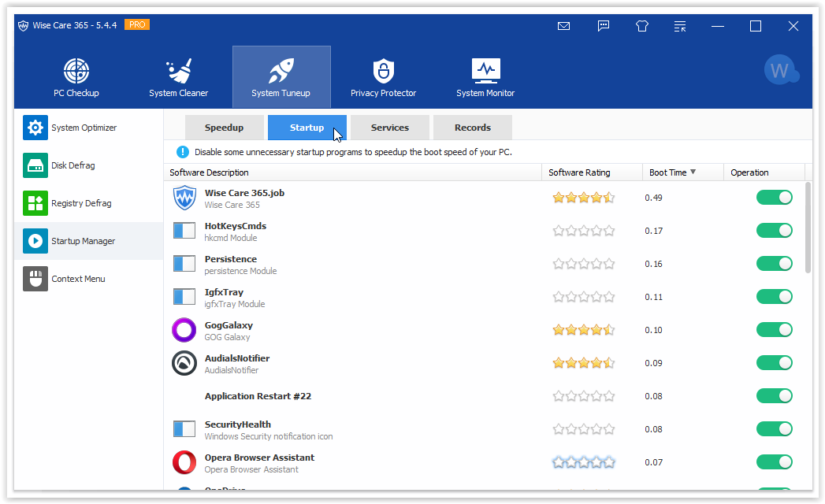825x504 pixels.
Task: Open Context Menu from the sidebar
Action: [x=88, y=279]
